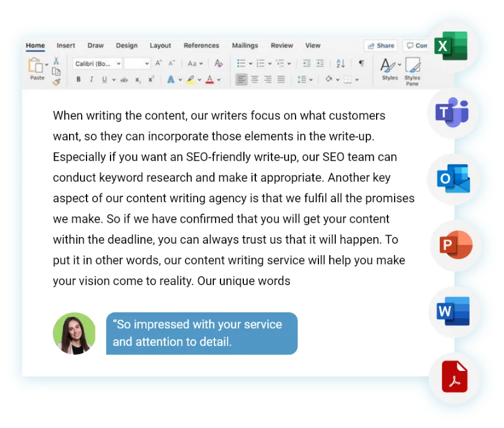The image size is (504, 428).
Task: Click the Excel app icon
Action: click(451, 46)
